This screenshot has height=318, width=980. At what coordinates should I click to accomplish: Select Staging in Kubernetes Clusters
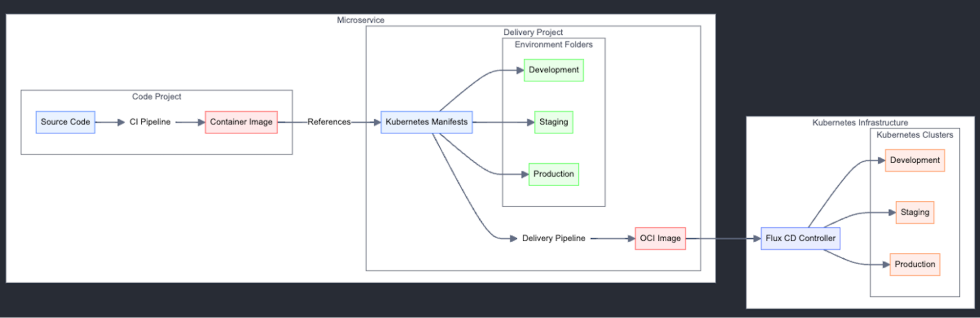pos(915,213)
